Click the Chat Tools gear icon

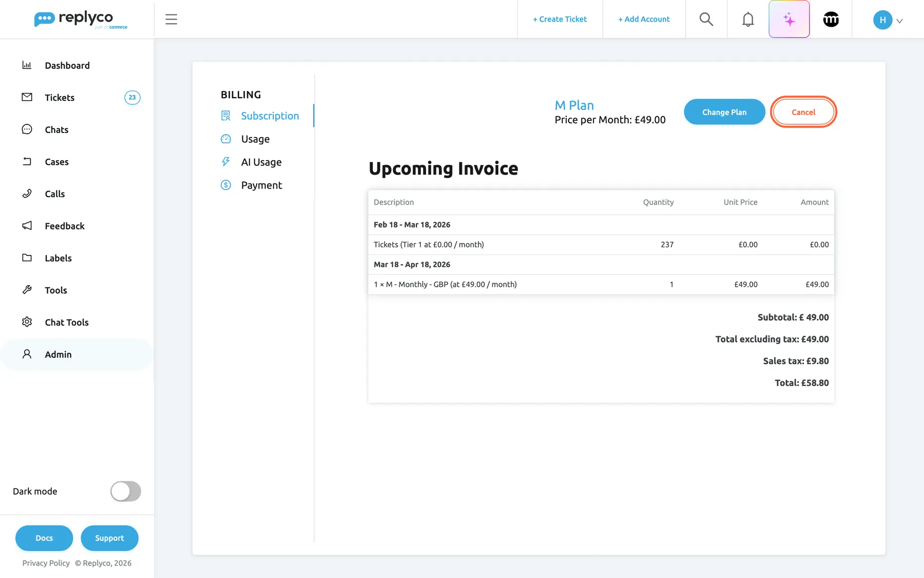[27, 322]
